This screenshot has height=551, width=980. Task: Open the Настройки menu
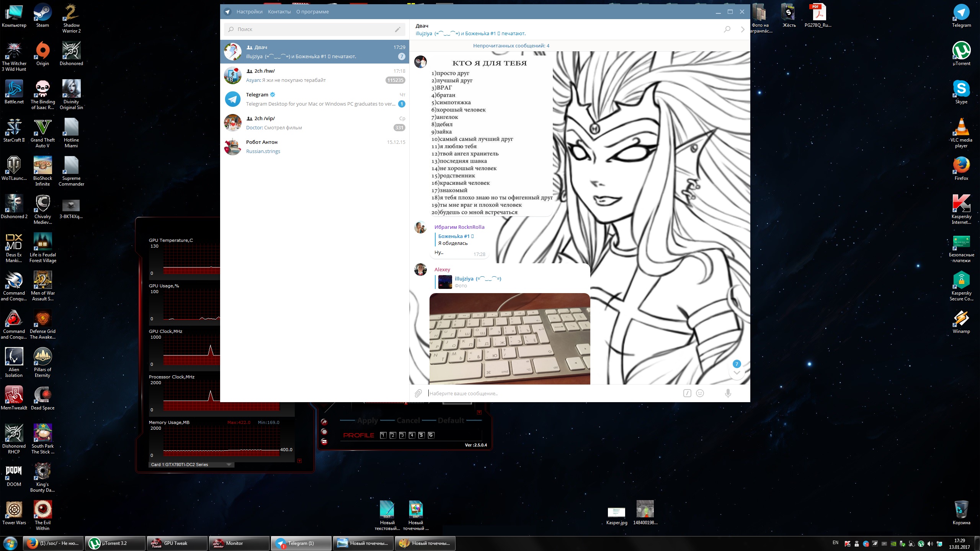tap(249, 12)
